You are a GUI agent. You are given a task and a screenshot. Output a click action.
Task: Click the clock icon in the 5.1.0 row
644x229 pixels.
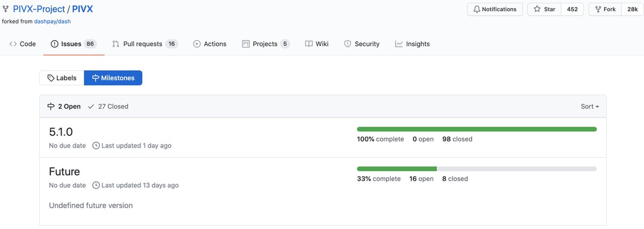pos(96,145)
